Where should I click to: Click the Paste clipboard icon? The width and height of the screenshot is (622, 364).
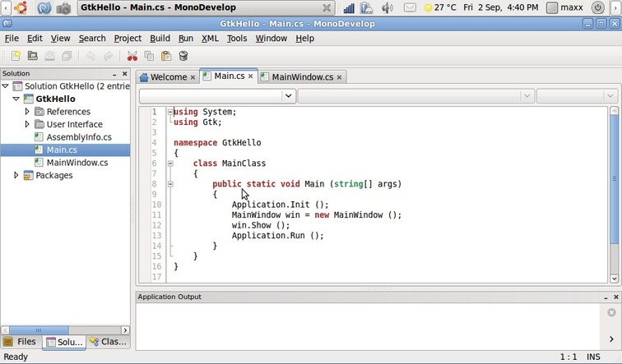[166, 56]
